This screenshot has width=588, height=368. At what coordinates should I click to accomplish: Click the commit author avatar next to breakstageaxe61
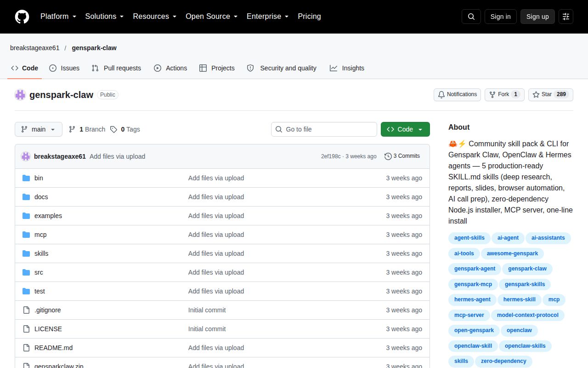[26, 156]
